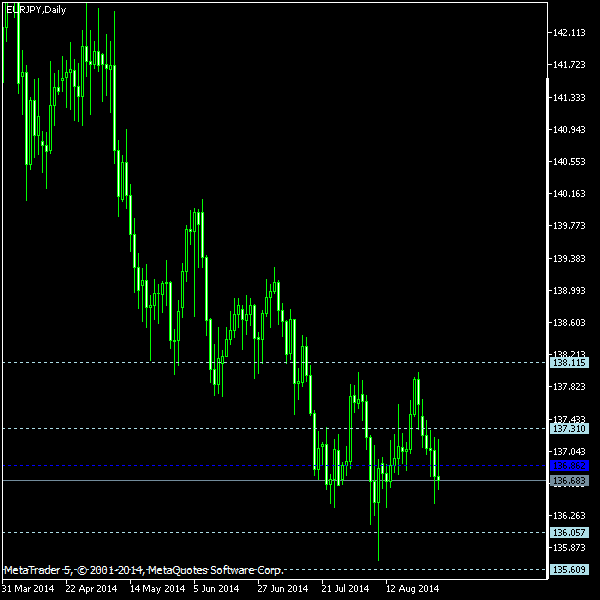The width and height of the screenshot is (600, 600).
Task: Click the blue 136.862 price label
Action: [x=569, y=466]
